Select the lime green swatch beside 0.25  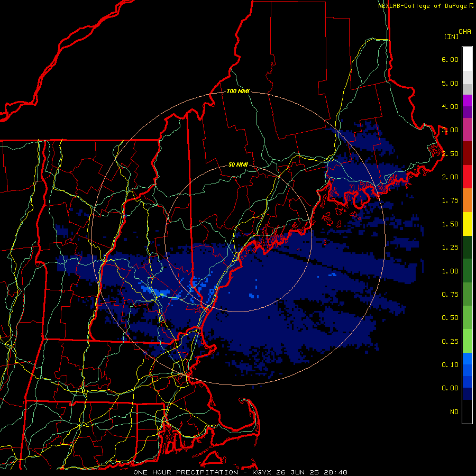pos(467,341)
